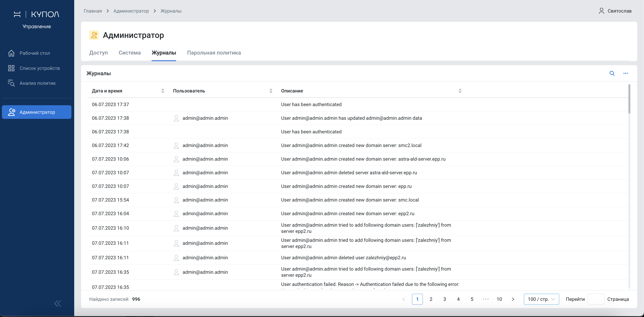The width and height of the screenshot is (644, 317).
Task: Open the 100 / стр. page size dropdown
Action: 541,299
